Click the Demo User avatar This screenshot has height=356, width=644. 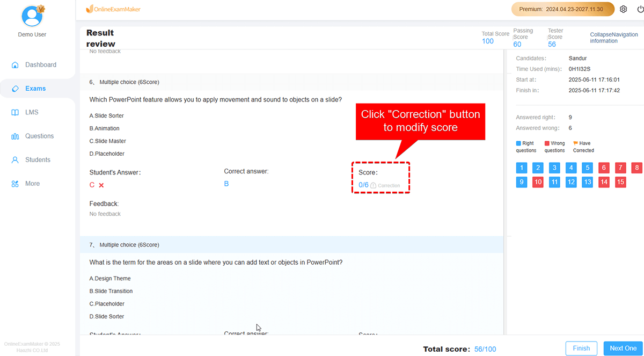point(32,16)
